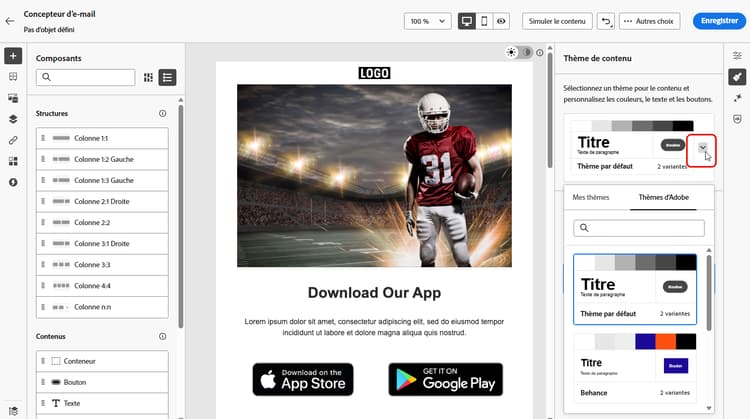Expand the theme selector chevron
Screen dimensions: 750x419
click(702, 148)
